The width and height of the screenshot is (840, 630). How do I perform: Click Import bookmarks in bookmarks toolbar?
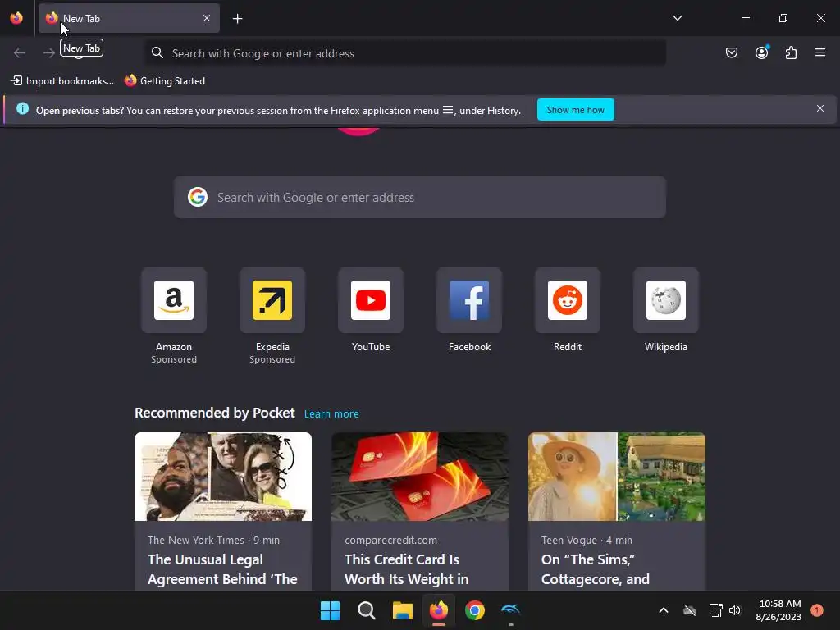[62, 81]
